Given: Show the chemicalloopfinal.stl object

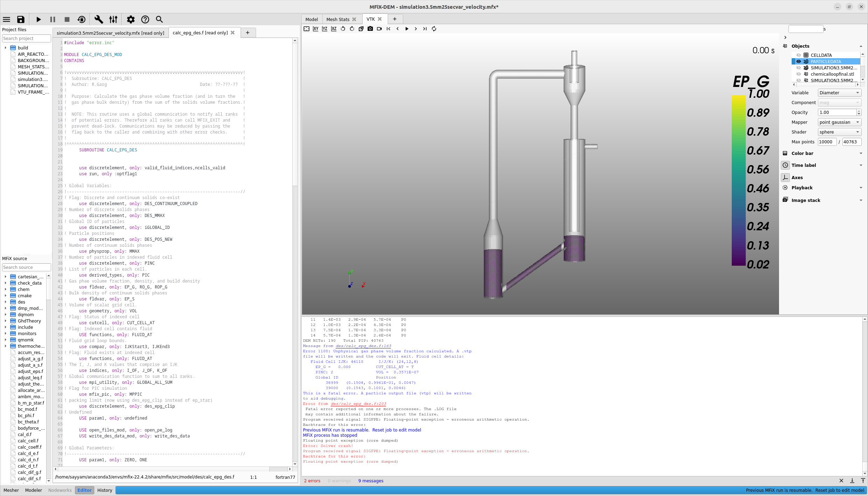Looking at the screenshot, I should coord(799,74).
